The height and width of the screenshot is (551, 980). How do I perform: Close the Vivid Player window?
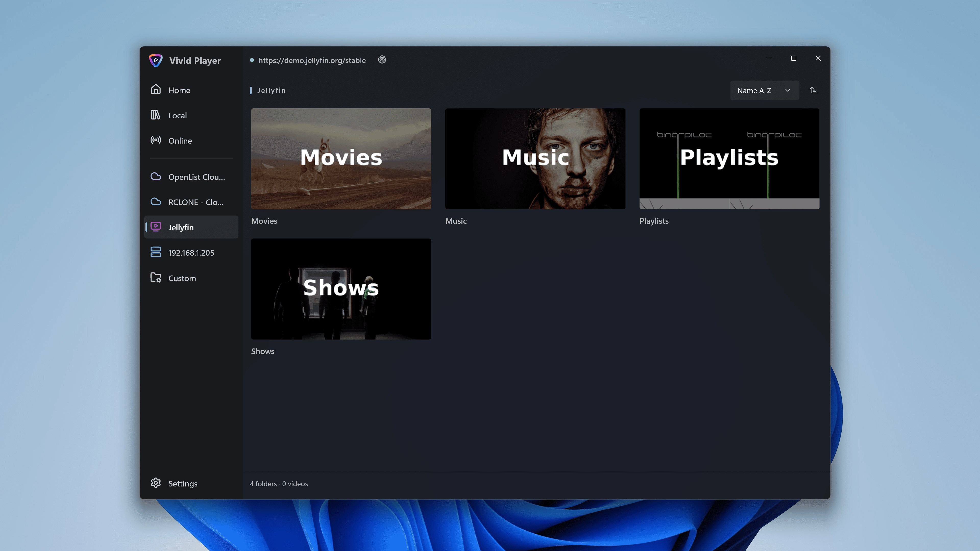click(818, 58)
